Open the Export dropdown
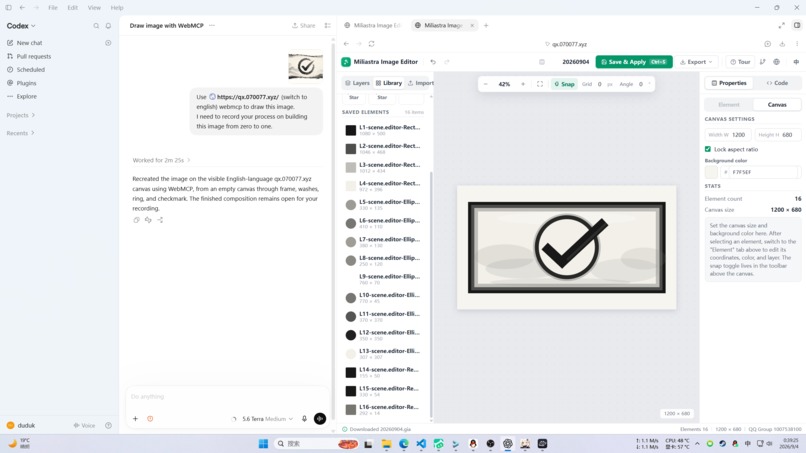The width and height of the screenshot is (806, 453). [696, 62]
